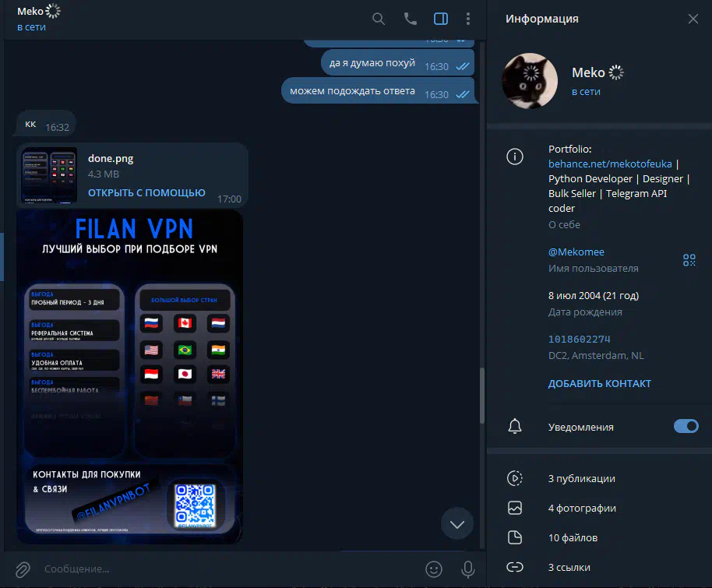The image size is (712, 588).
Task: Open search in the Meko chat
Action: (x=379, y=19)
